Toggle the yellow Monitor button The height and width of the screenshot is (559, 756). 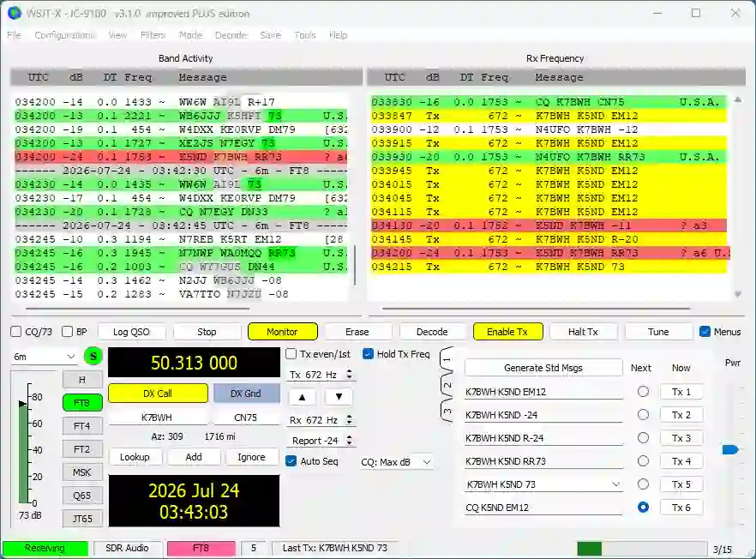(283, 332)
